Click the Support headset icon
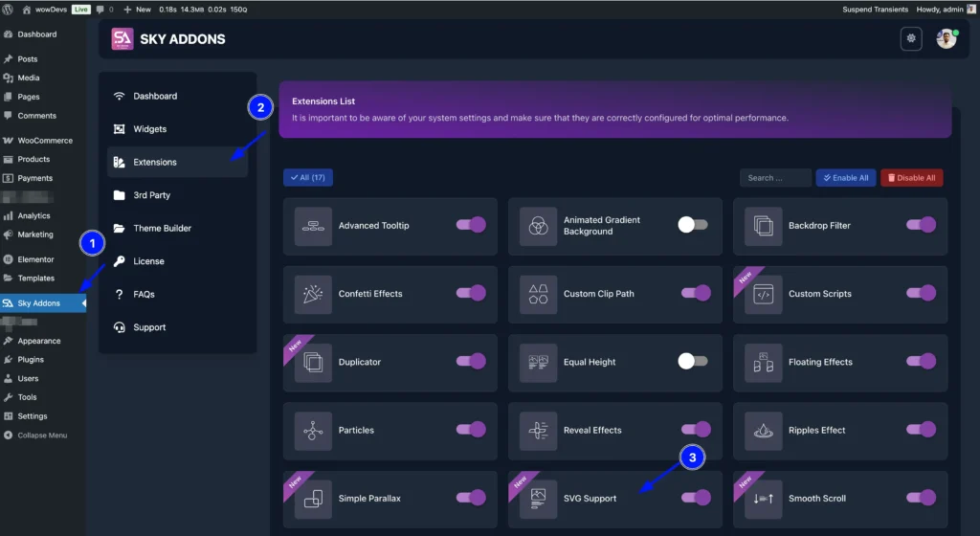This screenshot has height=536, width=980. point(120,327)
